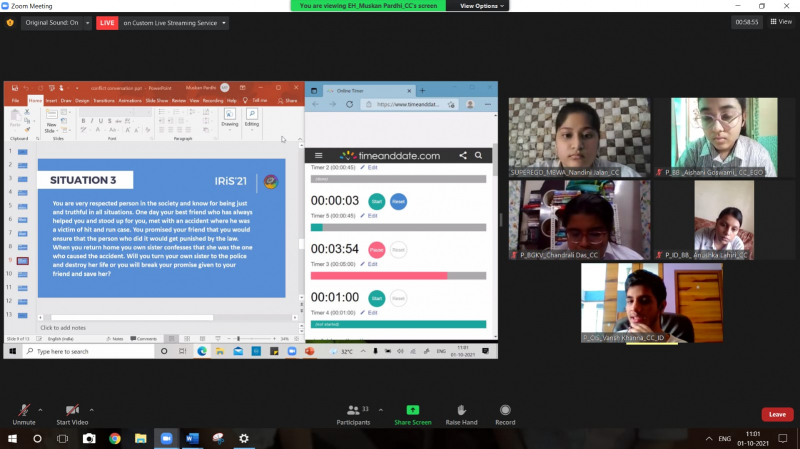Switch gallery layout with View button
The width and height of the screenshot is (800, 449).
tap(780, 21)
